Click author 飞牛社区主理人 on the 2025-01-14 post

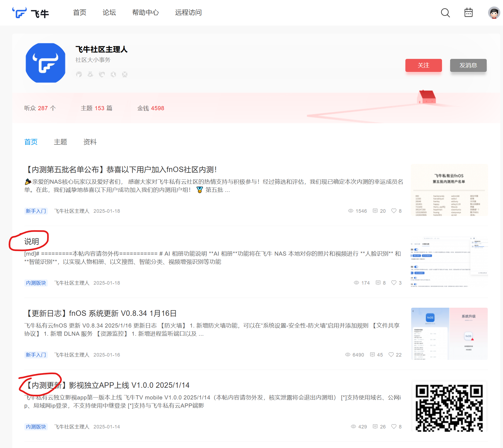72,427
